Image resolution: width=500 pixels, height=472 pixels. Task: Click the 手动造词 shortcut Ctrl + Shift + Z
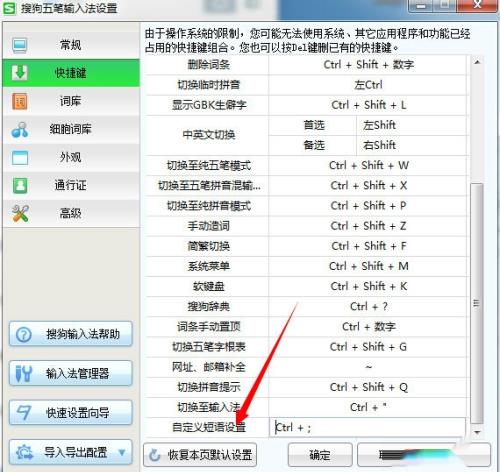click(x=368, y=226)
